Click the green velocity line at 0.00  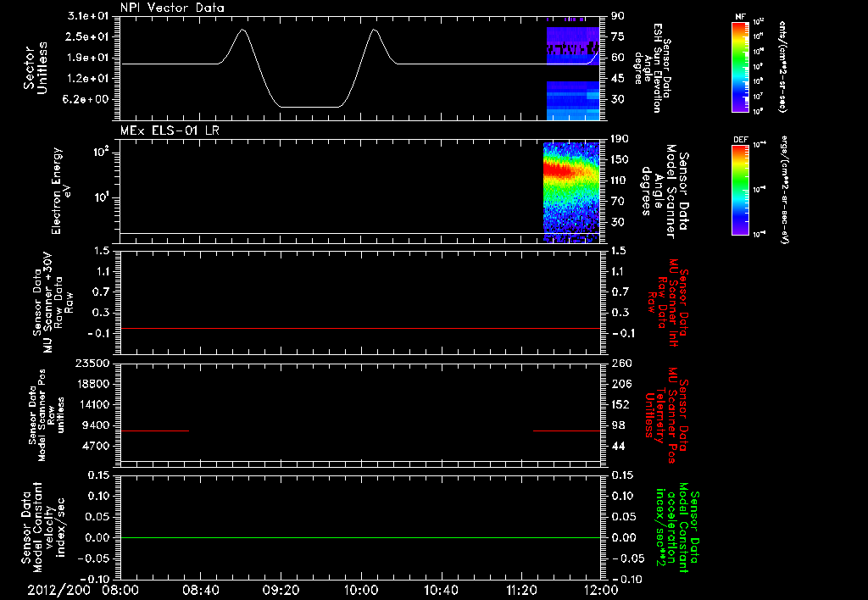[x=360, y=537]
